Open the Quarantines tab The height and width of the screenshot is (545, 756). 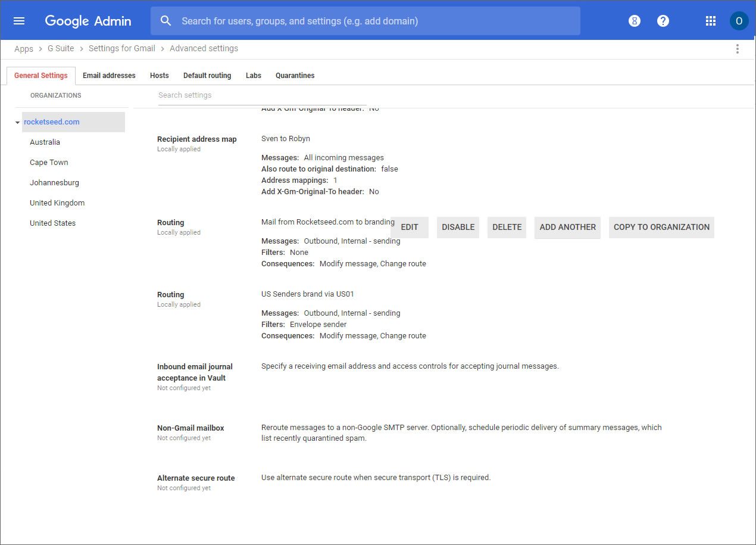tap(295, 76)
